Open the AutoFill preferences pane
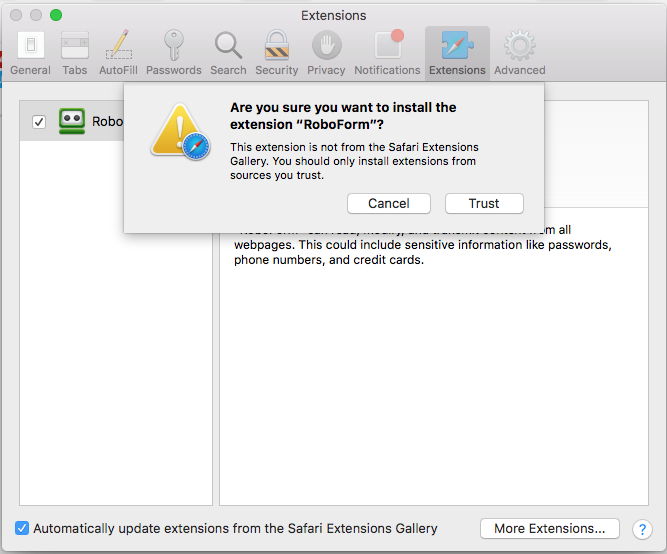The height and width of the screenshot is (554, 667). pos(118,53)
